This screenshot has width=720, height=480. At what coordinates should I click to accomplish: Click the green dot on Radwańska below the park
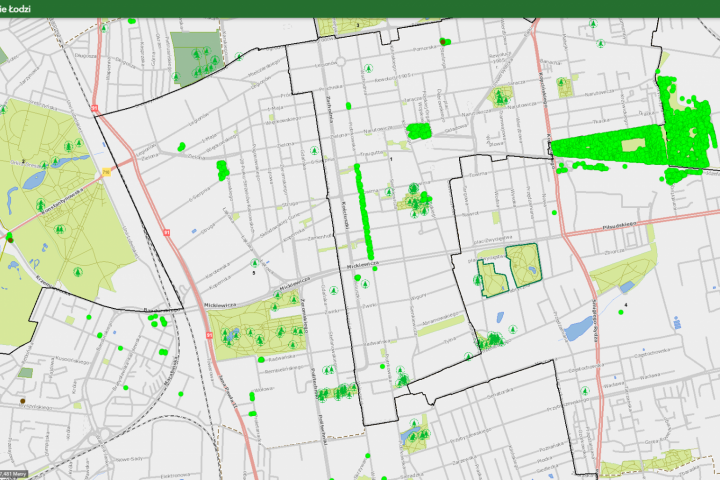coord(261,360)
